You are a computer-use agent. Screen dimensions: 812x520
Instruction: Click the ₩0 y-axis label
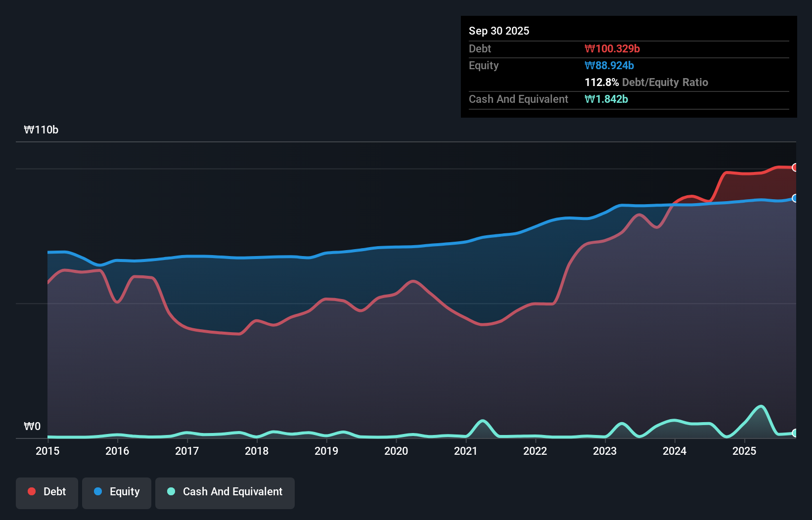32,427
